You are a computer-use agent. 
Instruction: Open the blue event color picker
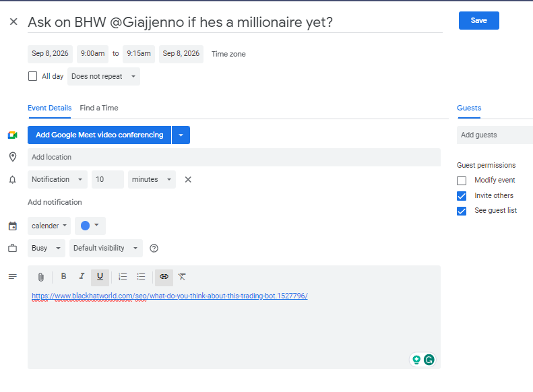pyautogui.click(x=90, y=226)
